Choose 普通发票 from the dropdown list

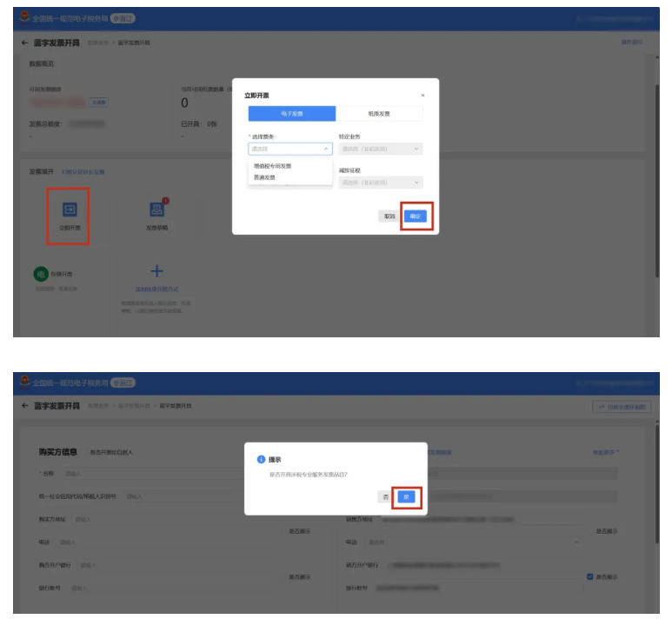click(264, 177)
